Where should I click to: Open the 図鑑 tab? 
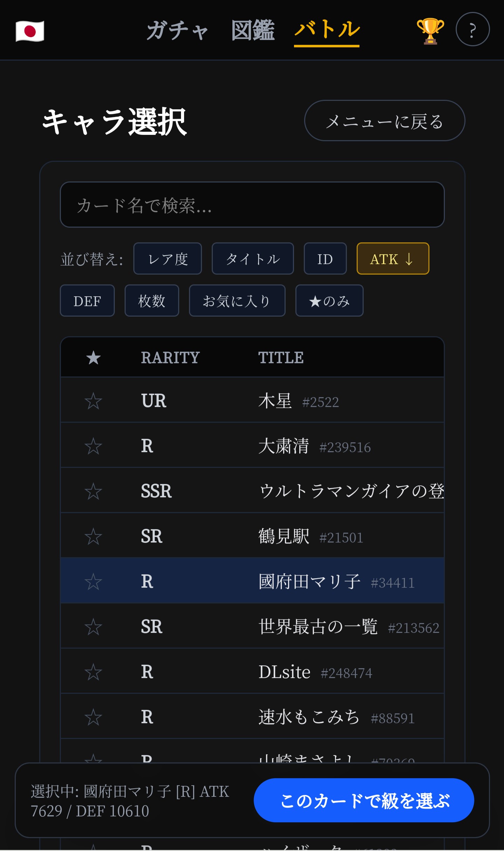(x=253, y=30)
